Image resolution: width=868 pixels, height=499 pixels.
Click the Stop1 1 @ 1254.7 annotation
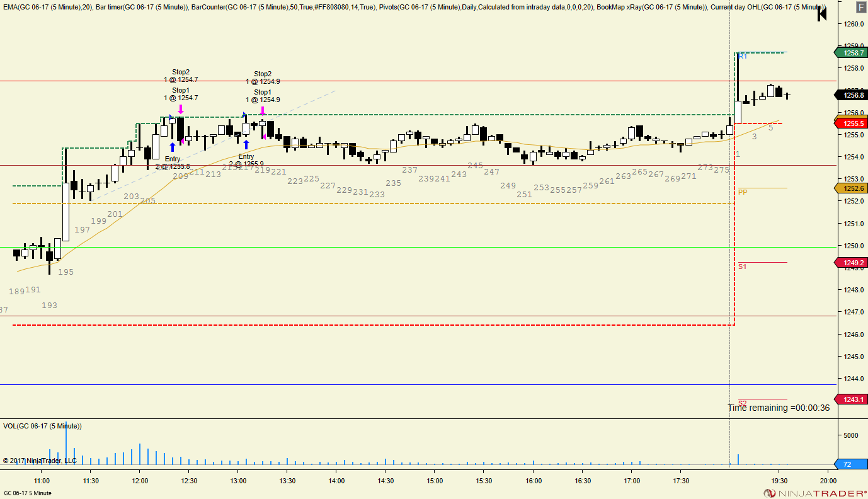tap(181, 94)
